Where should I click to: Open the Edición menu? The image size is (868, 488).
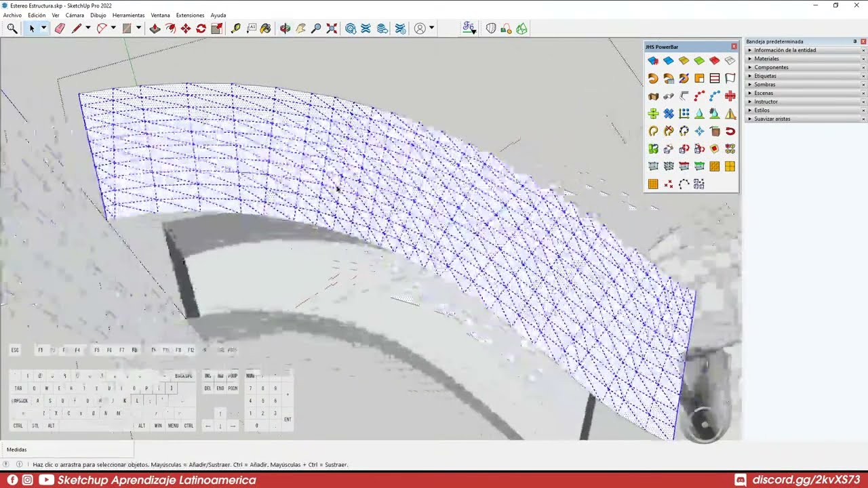click(x=37, y=15)
